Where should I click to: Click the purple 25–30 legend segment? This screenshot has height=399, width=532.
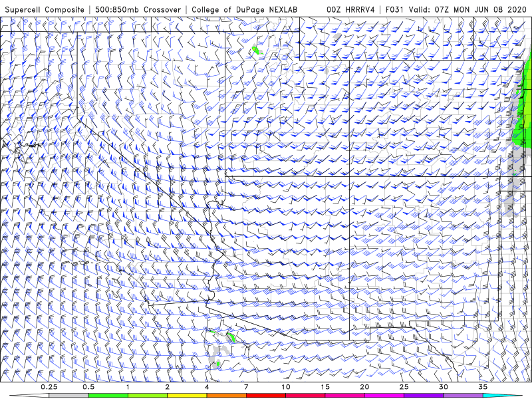click(x=424, y=396)
